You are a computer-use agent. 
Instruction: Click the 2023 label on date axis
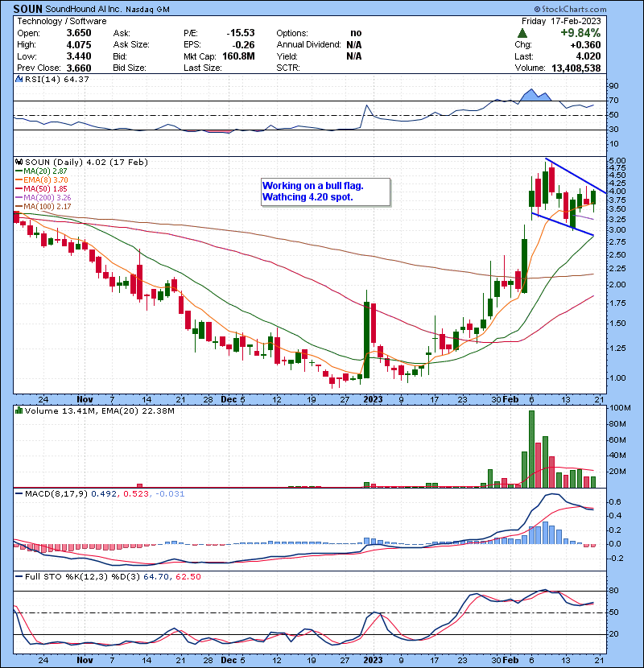373,398
